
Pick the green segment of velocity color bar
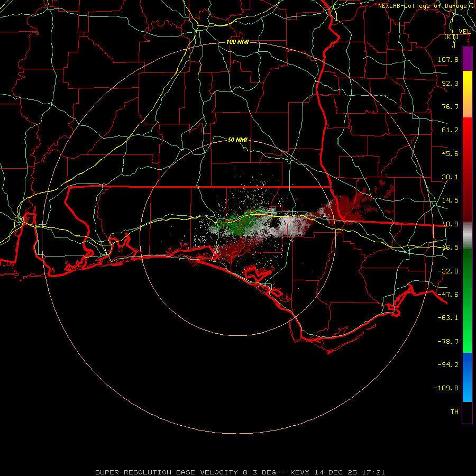pos(467,300)
